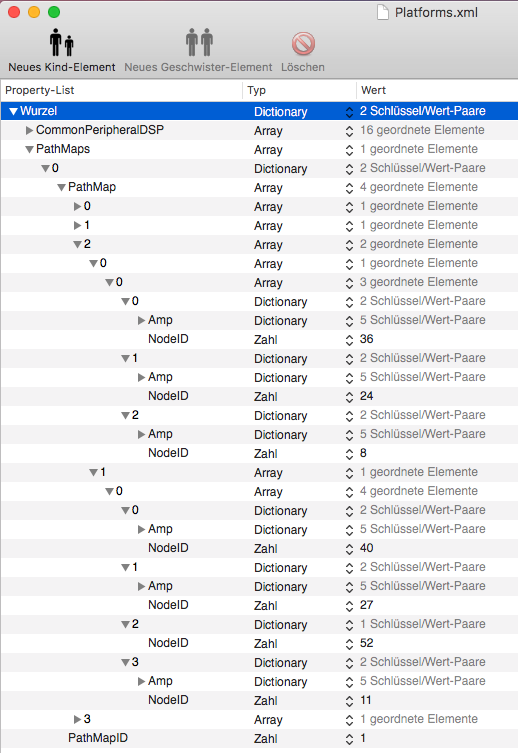The image size is (518, 753).
Task: Expand the CommonPeripheralDSP array
Action: tap(29, 130)
